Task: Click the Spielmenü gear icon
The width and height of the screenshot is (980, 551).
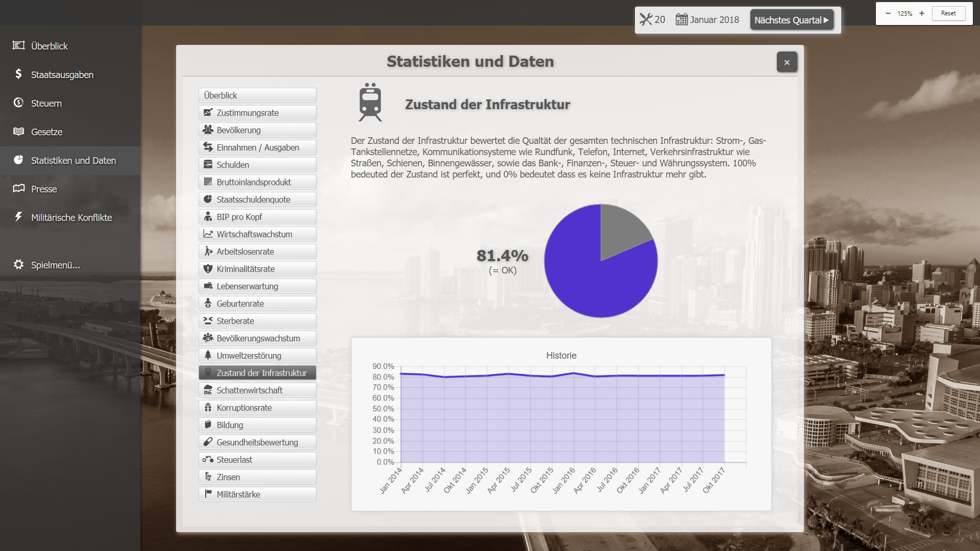Action: (18, 264)
